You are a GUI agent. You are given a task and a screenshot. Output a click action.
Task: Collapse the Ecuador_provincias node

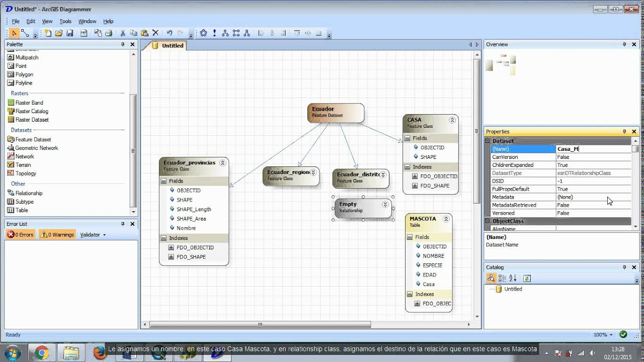[x=223, y=162]
